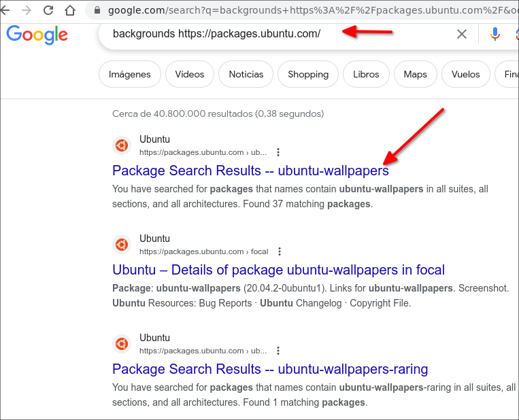Click the raring result's packages.ubuntu.com URL

pos(203,351)
